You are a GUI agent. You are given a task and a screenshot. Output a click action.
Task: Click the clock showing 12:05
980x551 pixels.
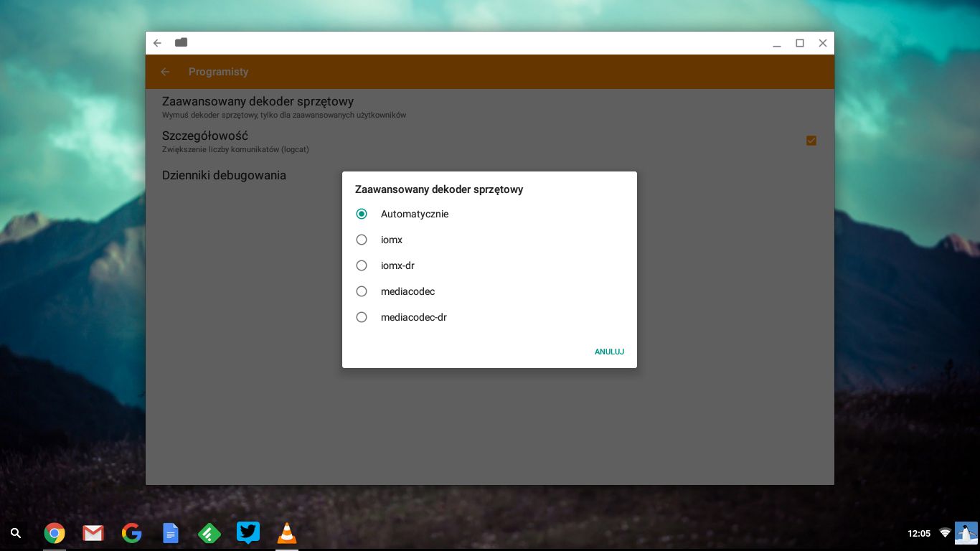[x=919, y=533]
